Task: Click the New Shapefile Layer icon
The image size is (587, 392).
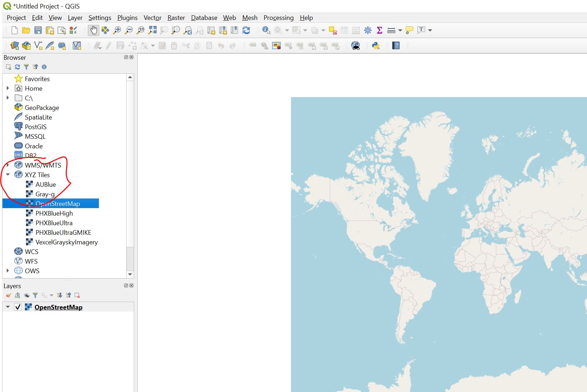Action: tap(38, 46)
